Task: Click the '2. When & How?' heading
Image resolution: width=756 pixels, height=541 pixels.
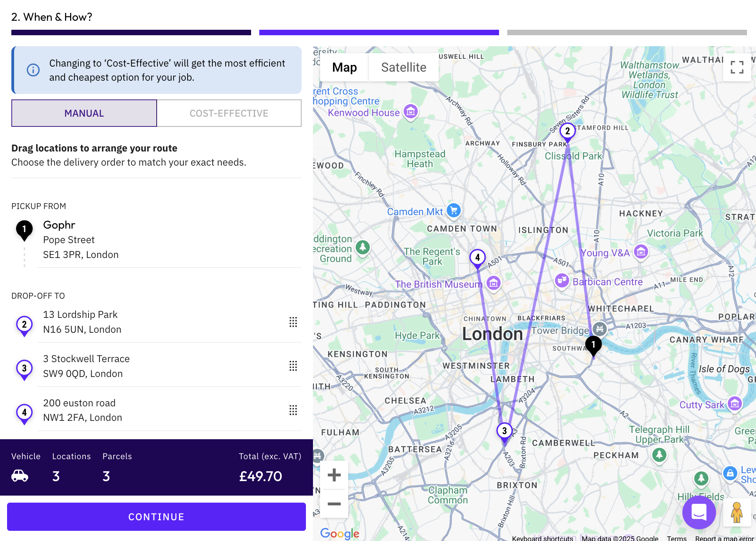Action: pyautogui.click(x=52, y=17)
